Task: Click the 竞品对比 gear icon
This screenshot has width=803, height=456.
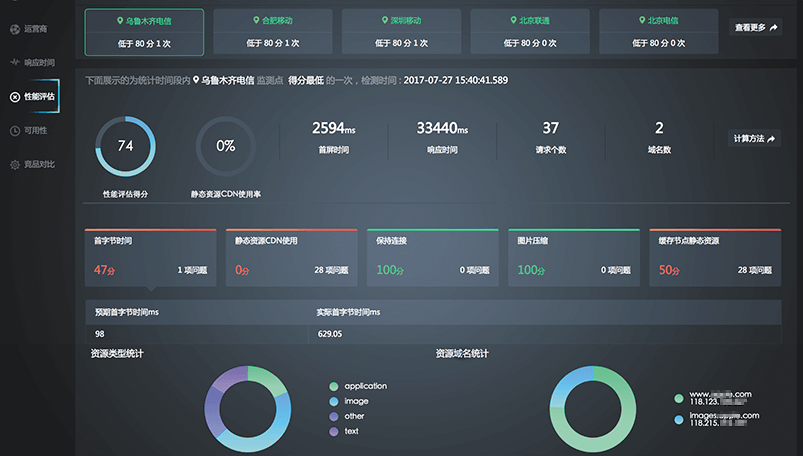Action: click(14, 165)
